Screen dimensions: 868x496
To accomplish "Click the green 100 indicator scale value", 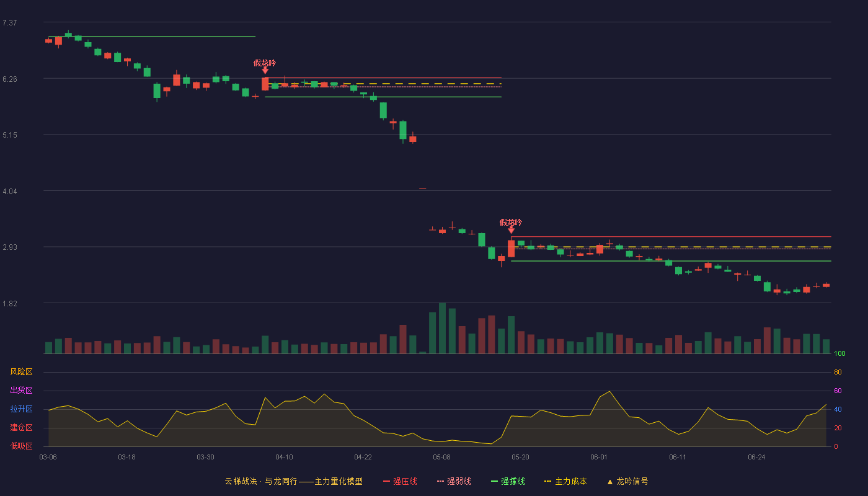I will (839, 354).
